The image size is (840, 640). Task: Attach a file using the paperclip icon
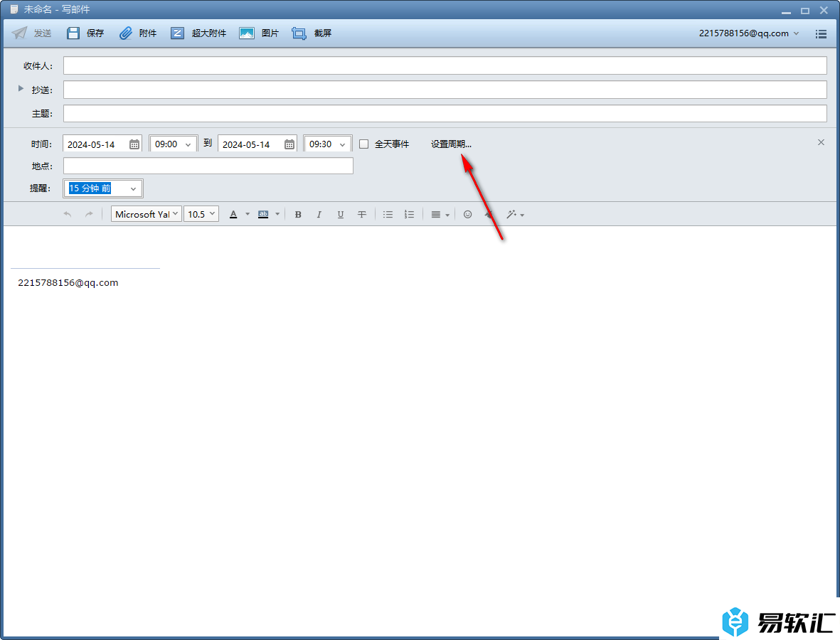coord(126,33)
